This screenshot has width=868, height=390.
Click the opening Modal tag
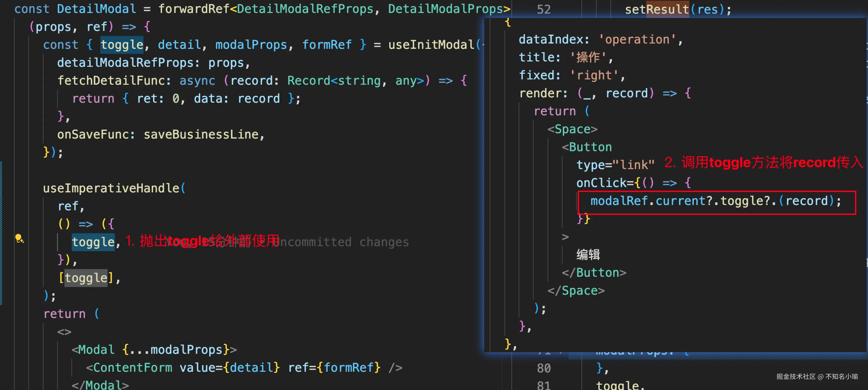click(96, 349)
